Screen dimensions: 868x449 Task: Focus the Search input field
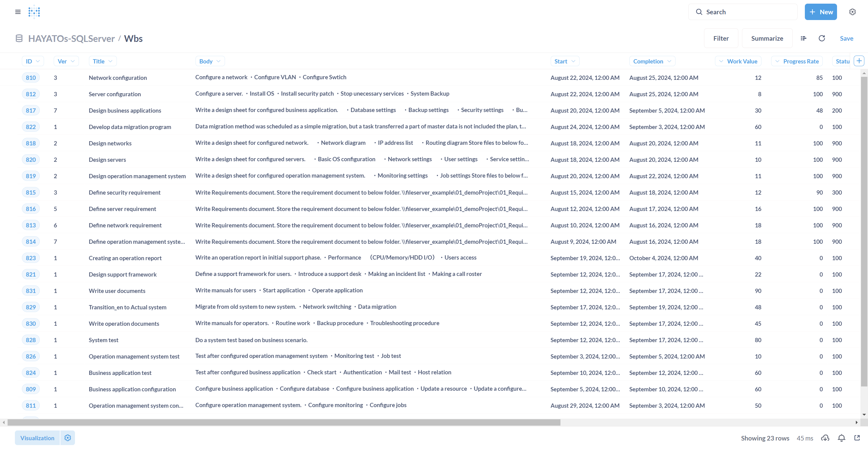pyautogui.click(x=743, y=12)
